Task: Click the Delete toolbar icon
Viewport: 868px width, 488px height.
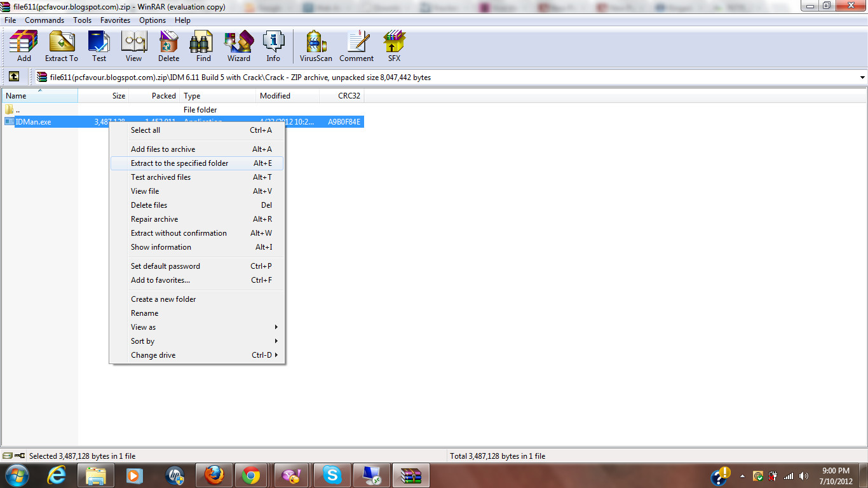Action: 168,46
